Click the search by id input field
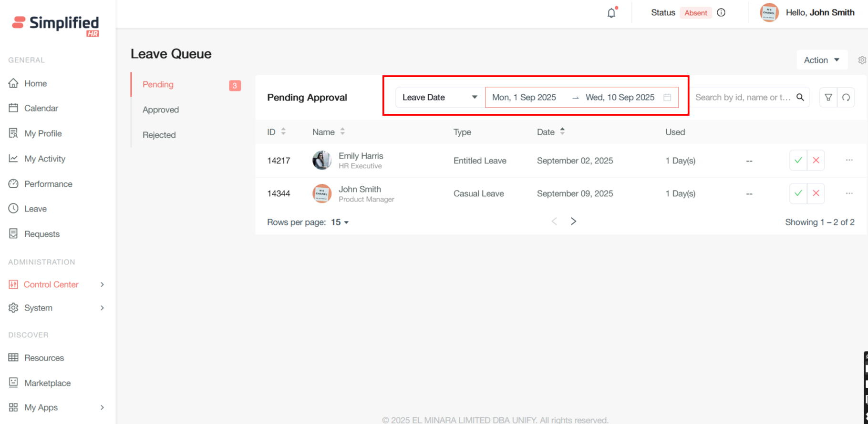Screen dimensions: 868x424 pyautogui.click(x=742, y=97)
